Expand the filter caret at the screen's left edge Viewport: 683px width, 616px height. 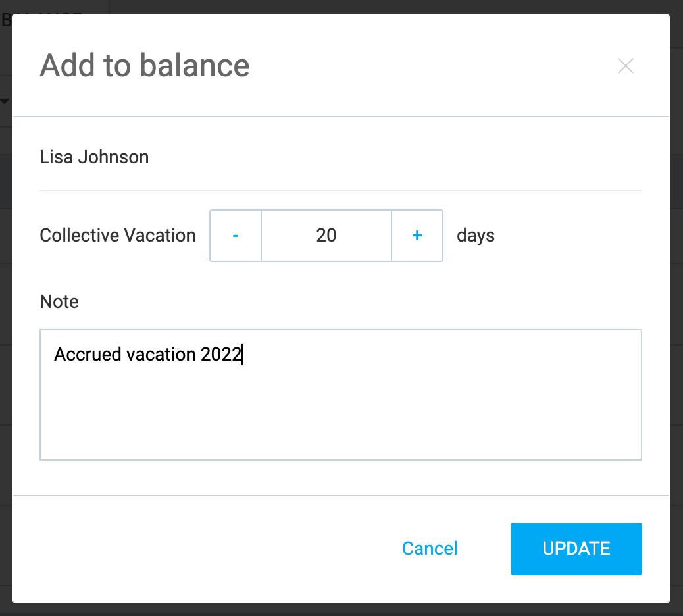click(x=5, y=102)
